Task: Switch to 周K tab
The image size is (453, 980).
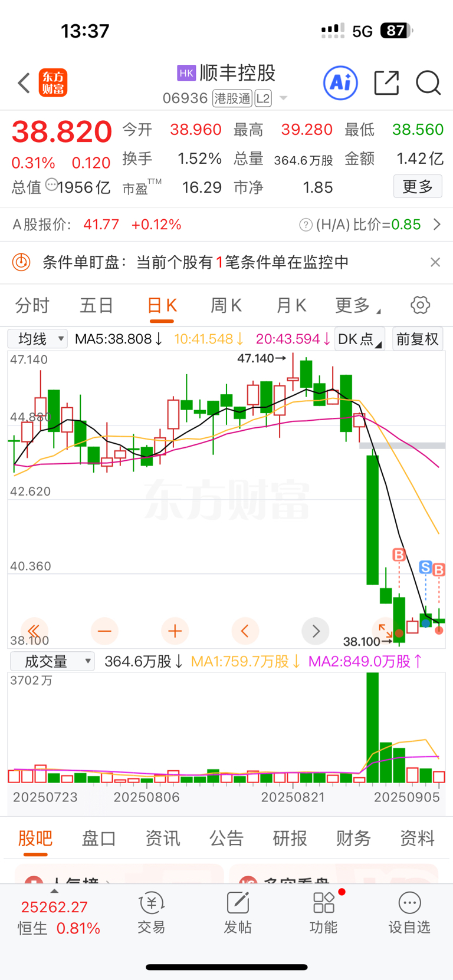Action: 226,305
